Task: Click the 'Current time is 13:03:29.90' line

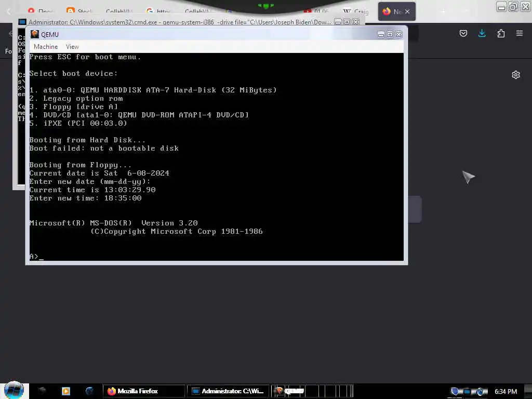Action: (92, 190)
